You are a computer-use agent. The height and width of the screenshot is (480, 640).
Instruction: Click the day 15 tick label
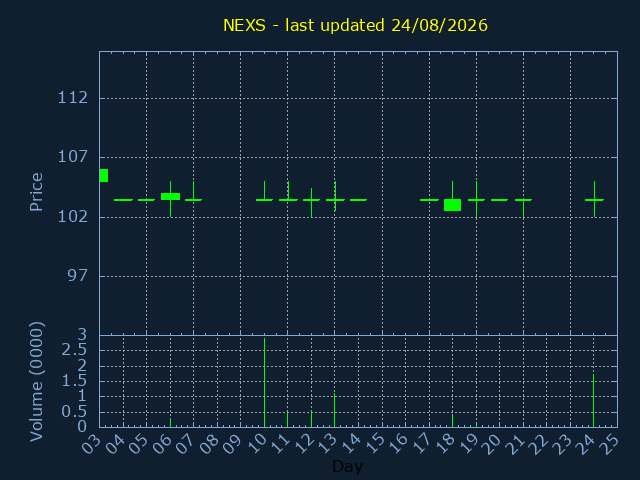point(378,443)
